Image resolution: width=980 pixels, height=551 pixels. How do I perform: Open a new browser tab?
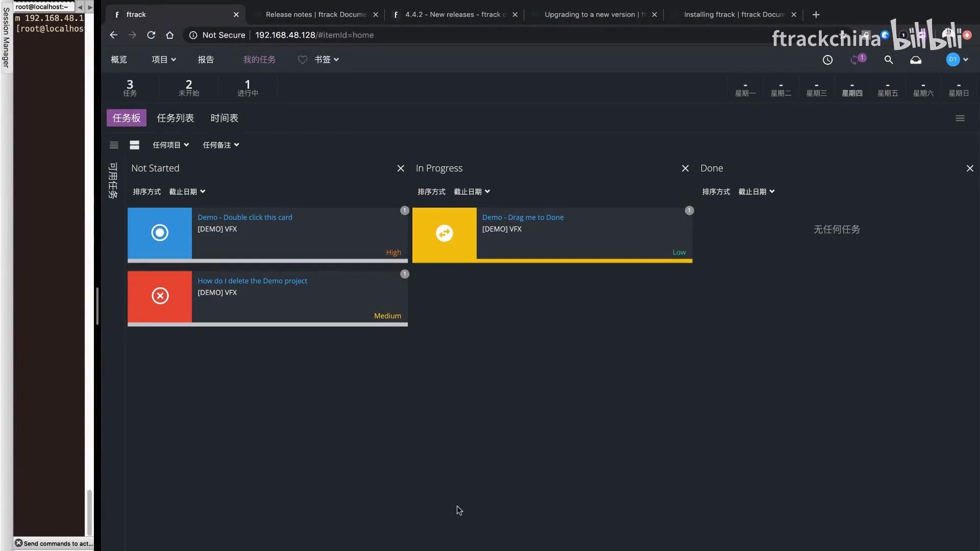pyautogui.click(x=816, y=14)
